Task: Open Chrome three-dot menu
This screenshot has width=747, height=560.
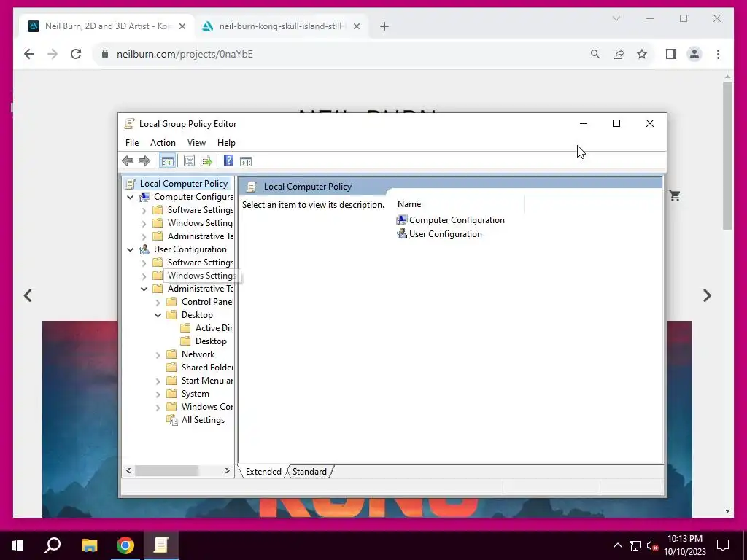Action: pyautogui.click(x=718, y=54)
